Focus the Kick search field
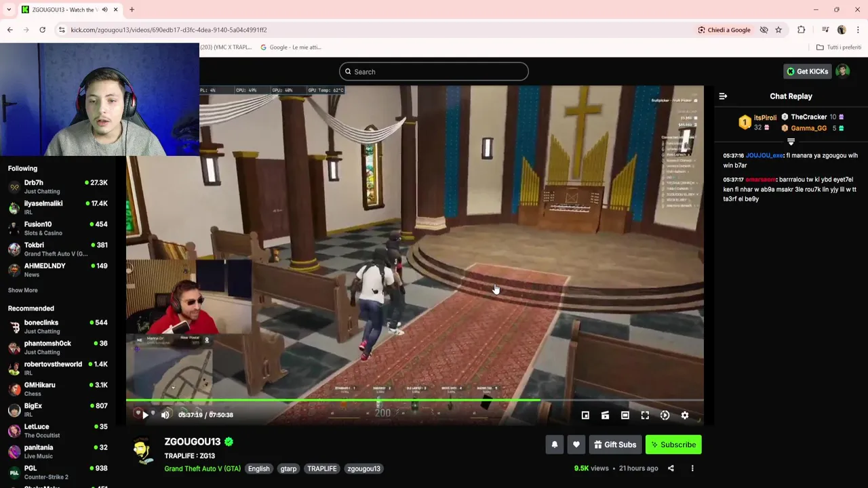The height and width of the screenshot is (488, 868). pos(434,72)
